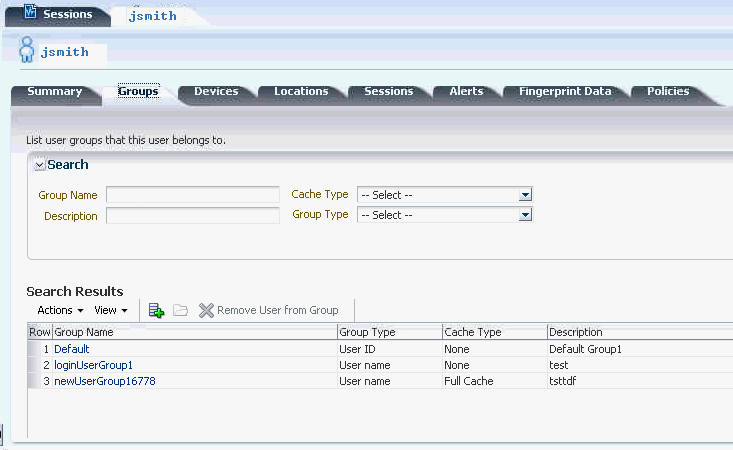Click the add to group icon
Image resolution: width=733 pixels, height=450 pixels.
[x=156, y=310]
